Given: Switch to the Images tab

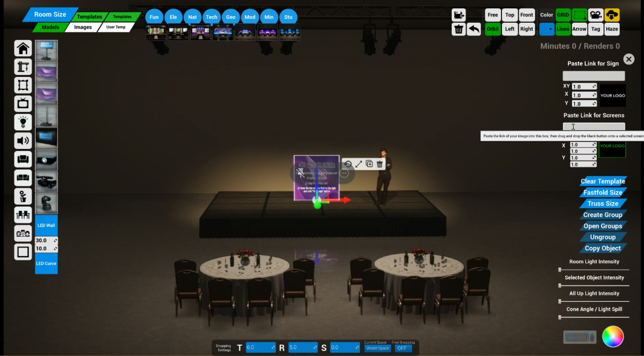Looking at the screenshot, I should click(x=83, y=27).
